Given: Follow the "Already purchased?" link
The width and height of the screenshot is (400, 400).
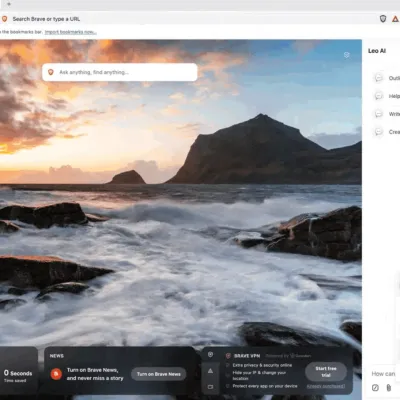Looking at the screenshot, I should pos(326,386).
